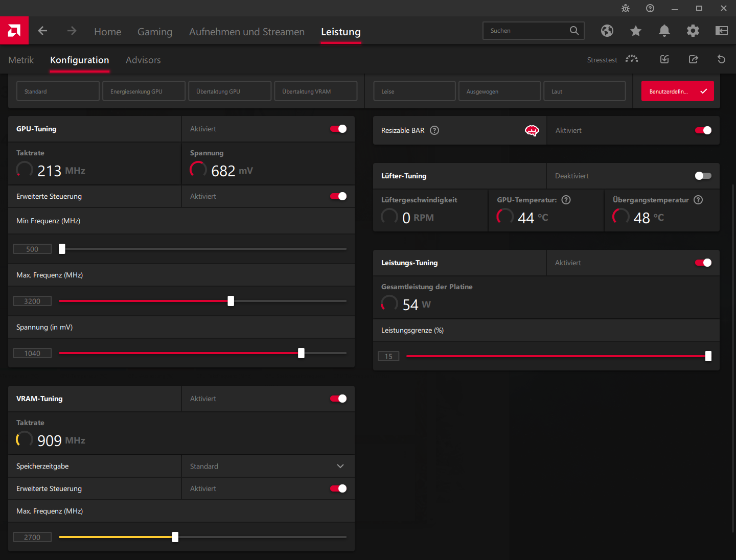Click the Stresstest label
The height and width of the screenshot is (560, 736).
pyautogui.click(x=602, y=60)
